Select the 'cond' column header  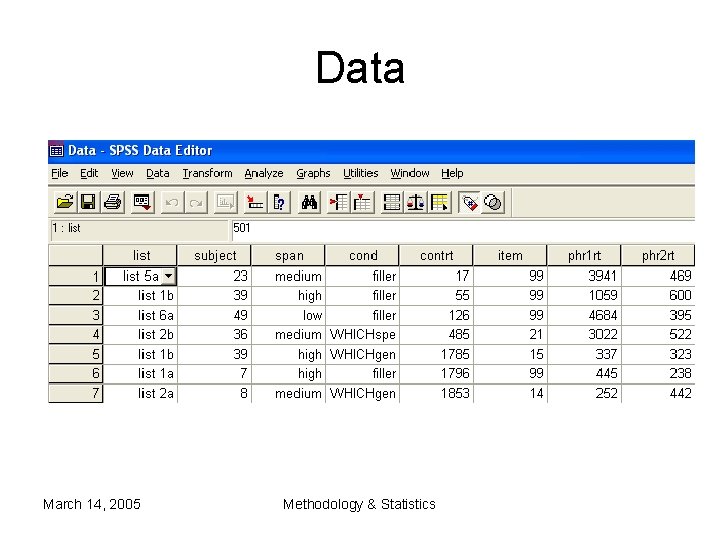[x=362, y=255]
